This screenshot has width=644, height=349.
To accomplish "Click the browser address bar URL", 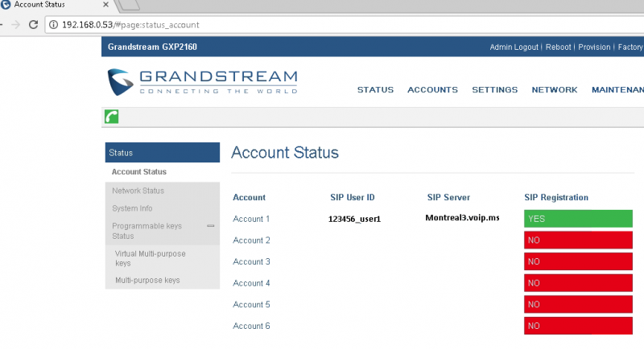I will 130,25.
